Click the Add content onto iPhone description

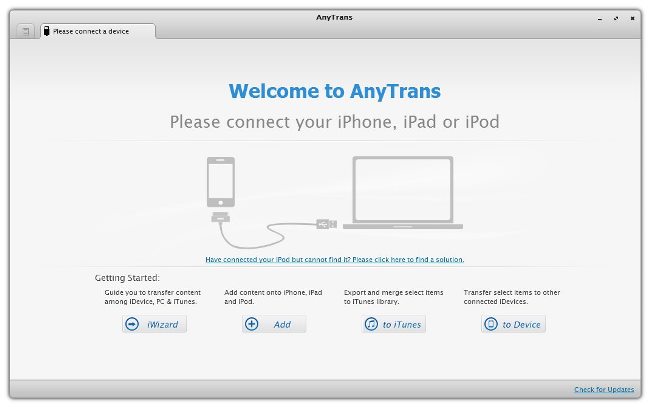tap(273, 297)
